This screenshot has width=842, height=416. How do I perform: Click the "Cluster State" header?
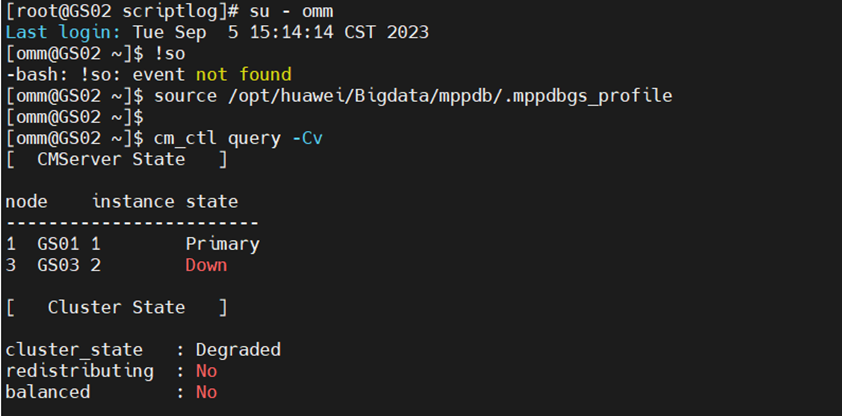(x=116, y=307)
